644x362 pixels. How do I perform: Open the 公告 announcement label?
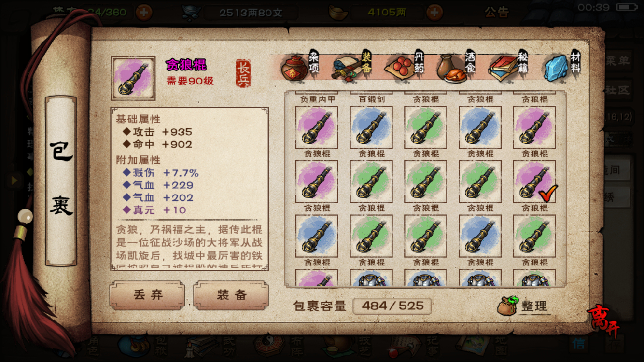(497, 12)
